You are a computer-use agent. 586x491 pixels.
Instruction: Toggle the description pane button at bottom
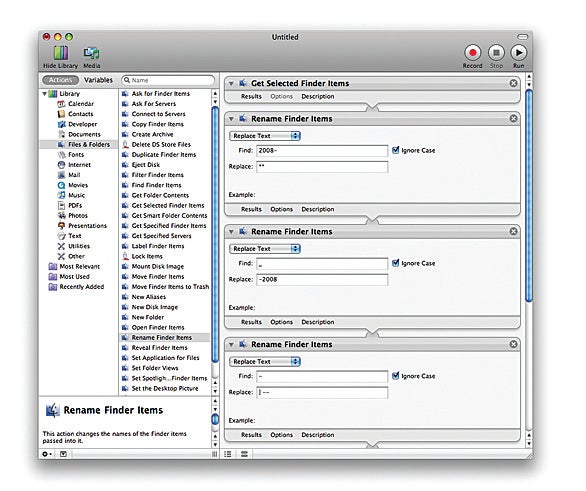[63, 454]
